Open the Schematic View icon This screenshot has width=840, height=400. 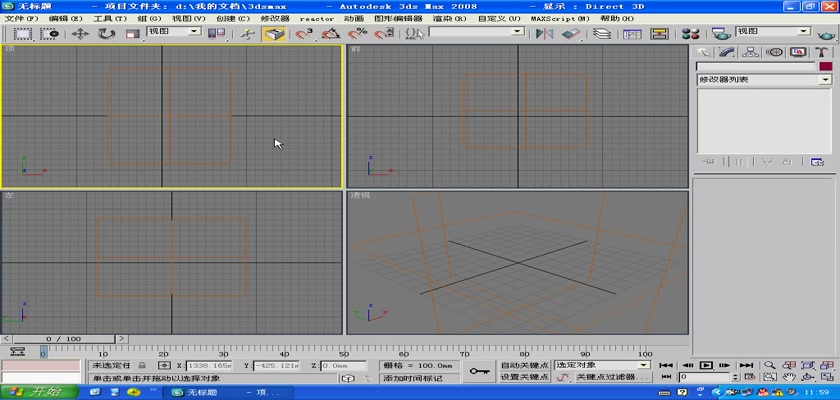pos(659,34)
